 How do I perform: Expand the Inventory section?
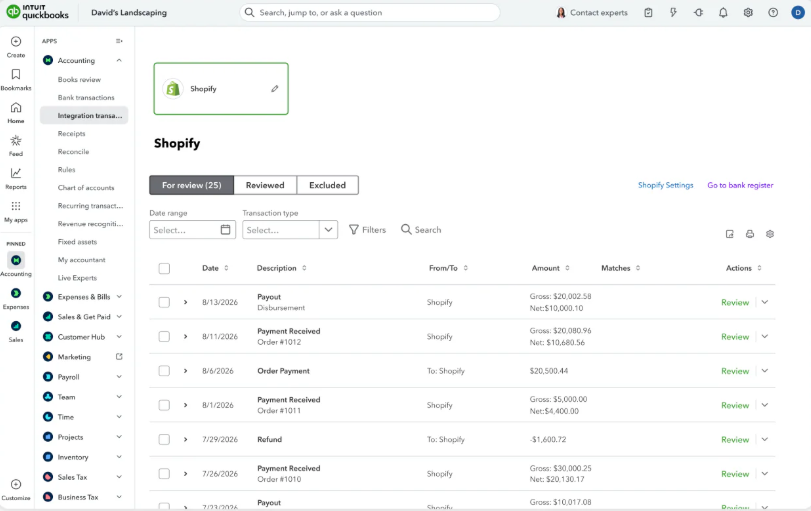119,457
